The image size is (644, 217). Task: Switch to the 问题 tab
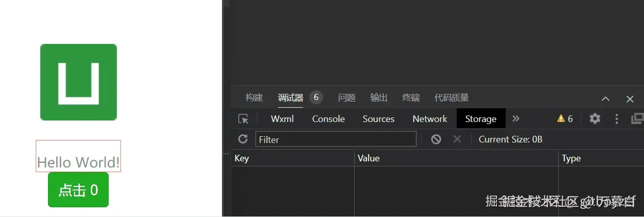tap(347, 98)
